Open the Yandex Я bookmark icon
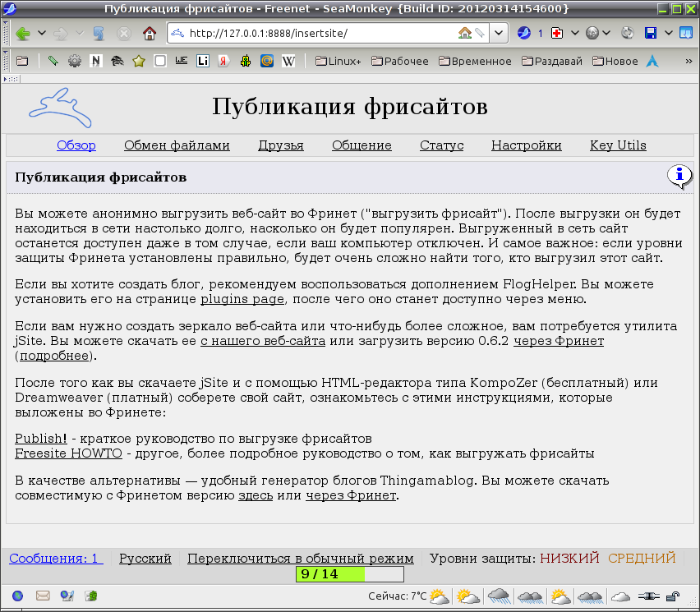The image size is (700, 612). (223, 61)
